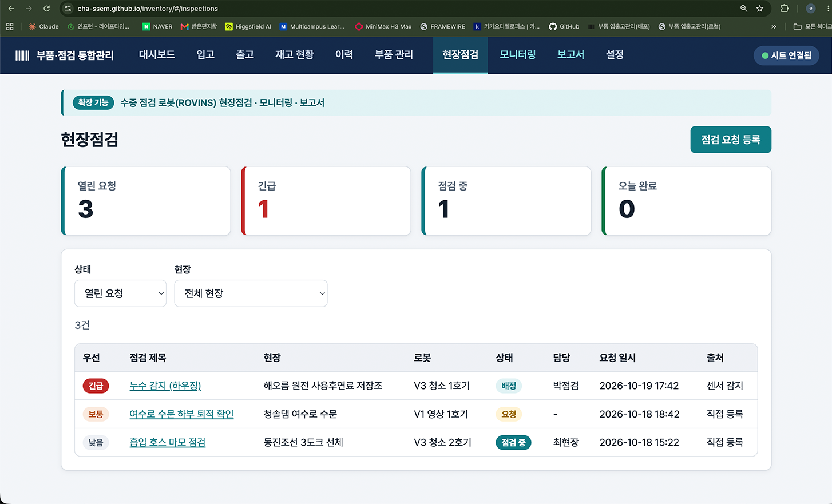The height and width of the screenshot is (504, 832).
Task: Select the 현장점검 tab
Action: pyautogui.click(x=460, y=55)
